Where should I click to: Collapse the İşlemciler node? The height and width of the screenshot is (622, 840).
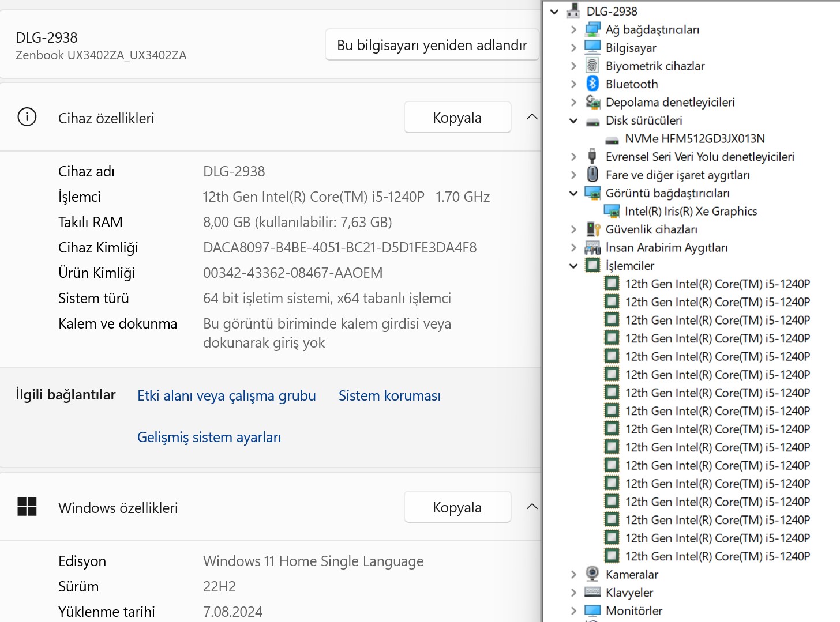pyautogui.click(x=573, y=266)
